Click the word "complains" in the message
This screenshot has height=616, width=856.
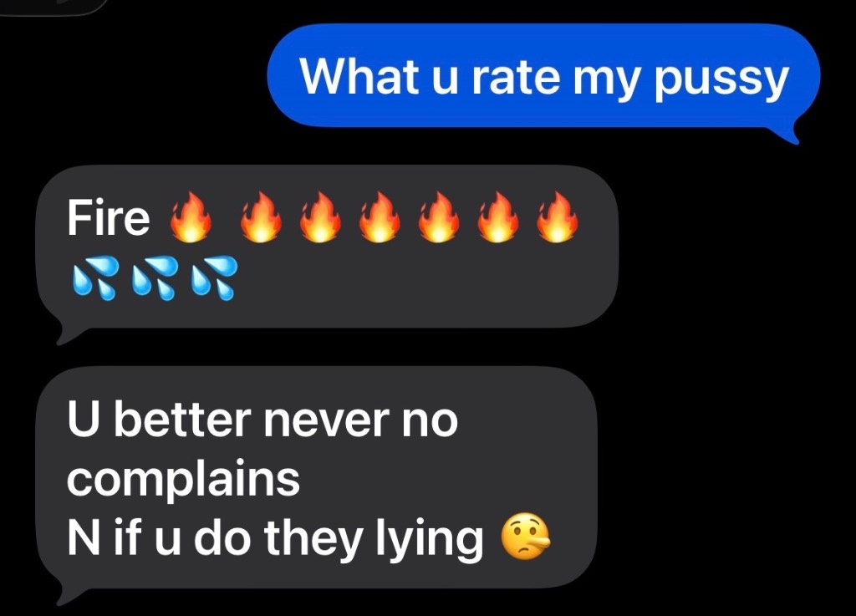[x=183, y=480]
